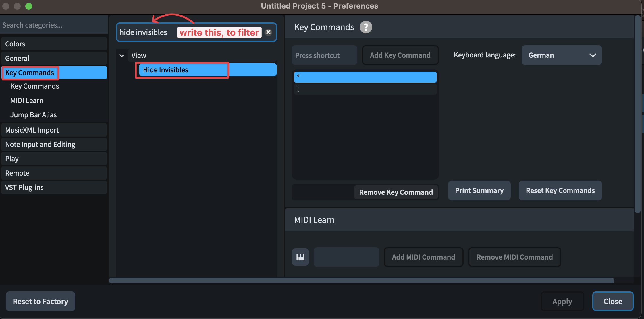Screen dimensions: 644x319
Task: Go to MIDI Learn subsection
Action: coord(27,100)
